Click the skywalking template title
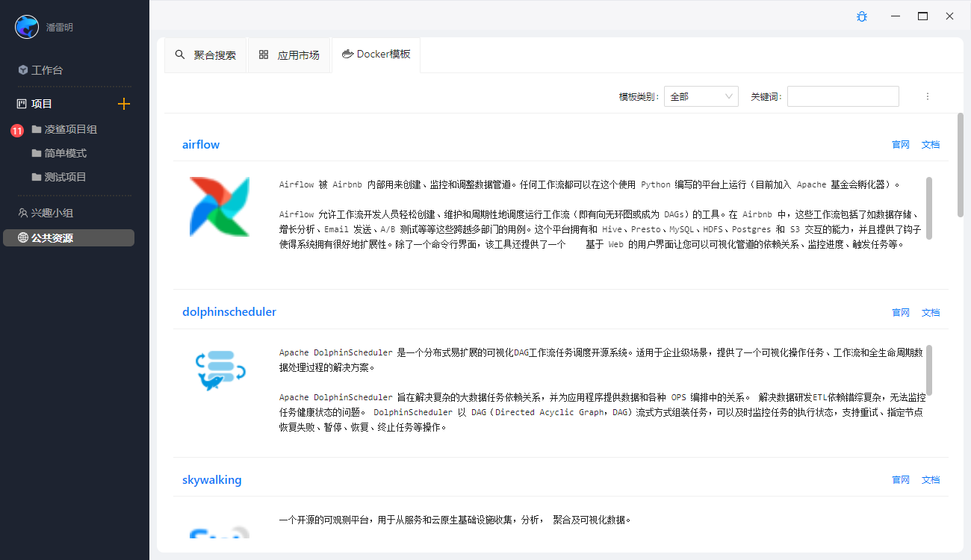This screenshot has width=971, height=560. (212, 479)
